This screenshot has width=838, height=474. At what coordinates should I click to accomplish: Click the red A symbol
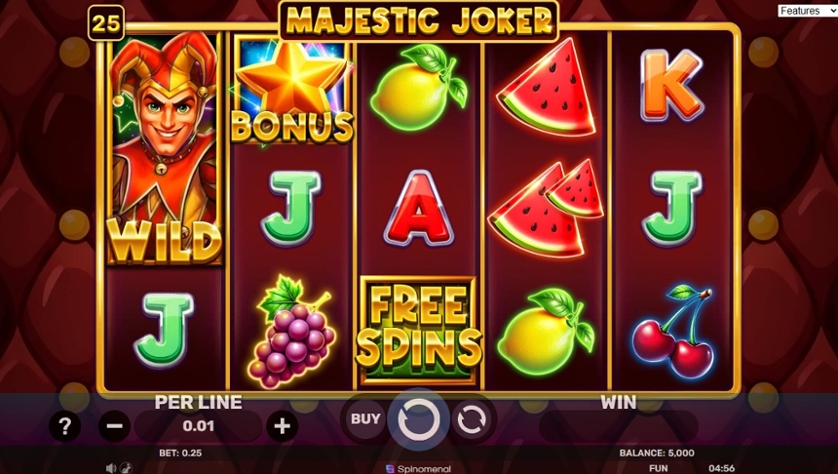coord(418,208)
